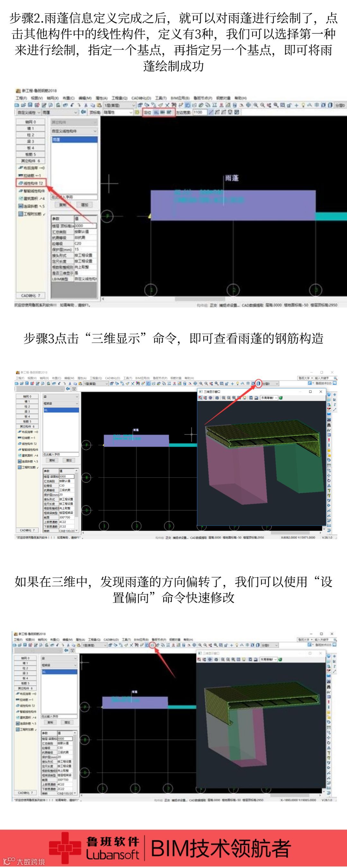Viewport: 347px width, 868px height.
Task: Click the red exclamation icon in middle screenshot's side toolbar
Action: [x=329, y=440]
